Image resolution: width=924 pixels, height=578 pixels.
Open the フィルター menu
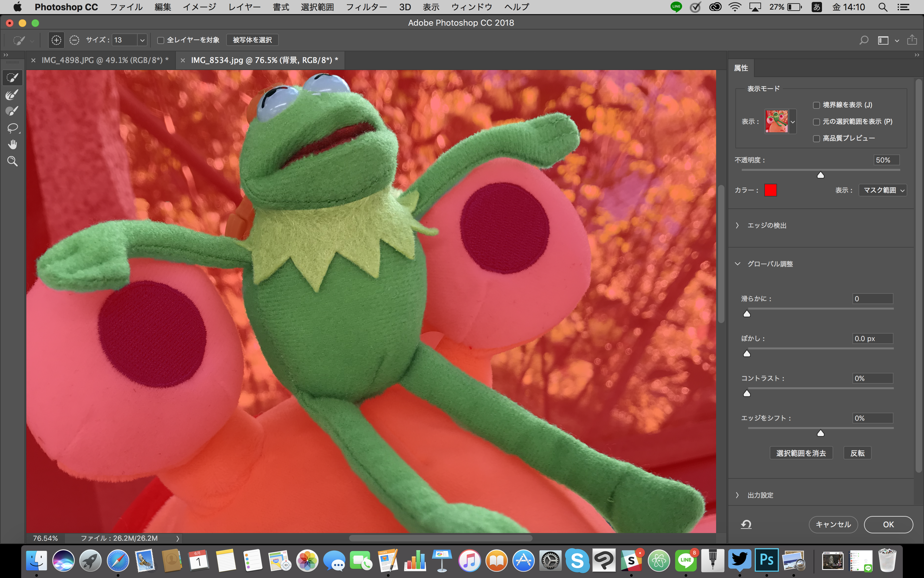tap(366, 7)
